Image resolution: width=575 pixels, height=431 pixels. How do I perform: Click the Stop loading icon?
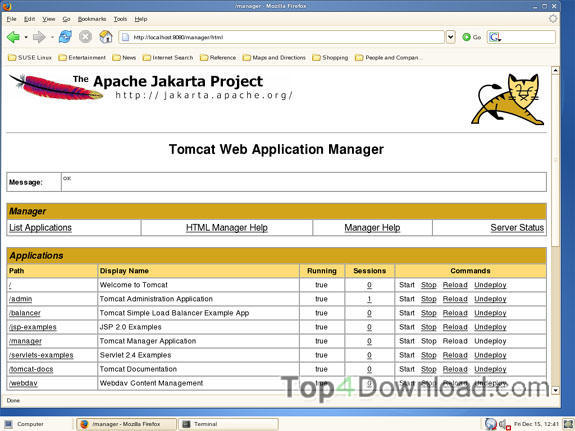[x=85, y=37]
